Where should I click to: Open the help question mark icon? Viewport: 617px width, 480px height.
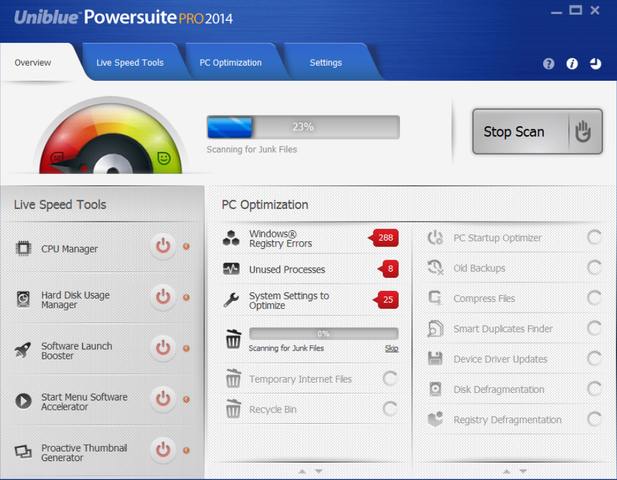[549, 64]
